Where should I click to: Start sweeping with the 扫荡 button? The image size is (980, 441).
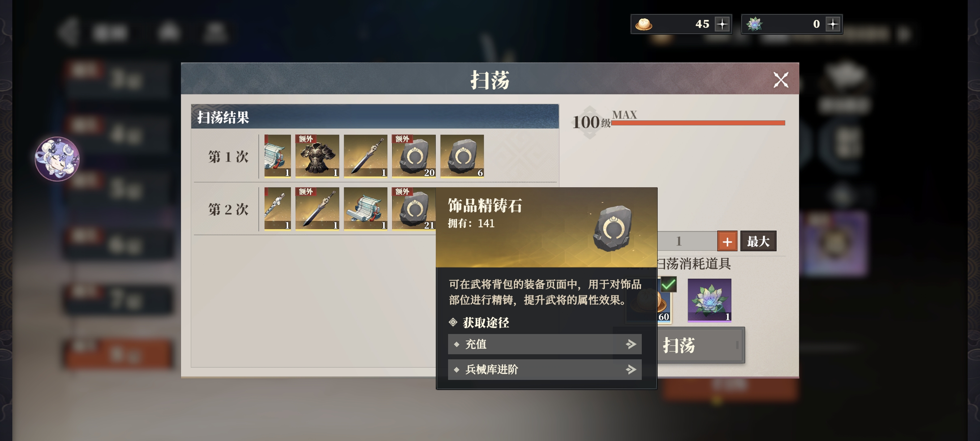point(700,345)
